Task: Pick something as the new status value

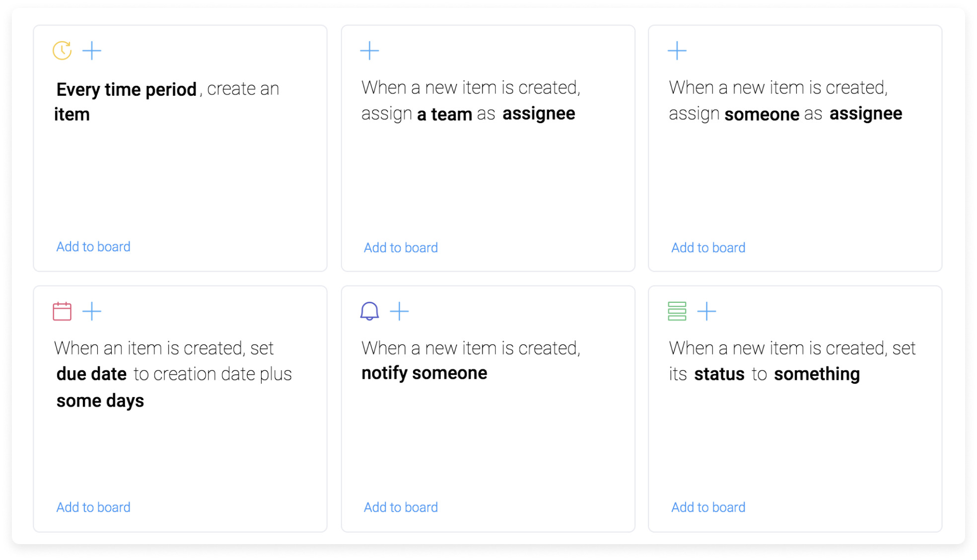Action: click(817, 374)
